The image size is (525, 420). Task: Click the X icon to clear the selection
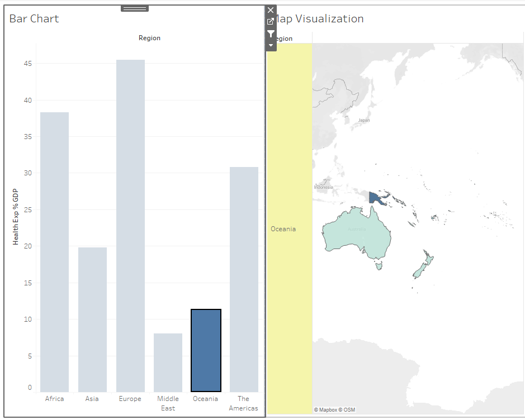[270, 9]
